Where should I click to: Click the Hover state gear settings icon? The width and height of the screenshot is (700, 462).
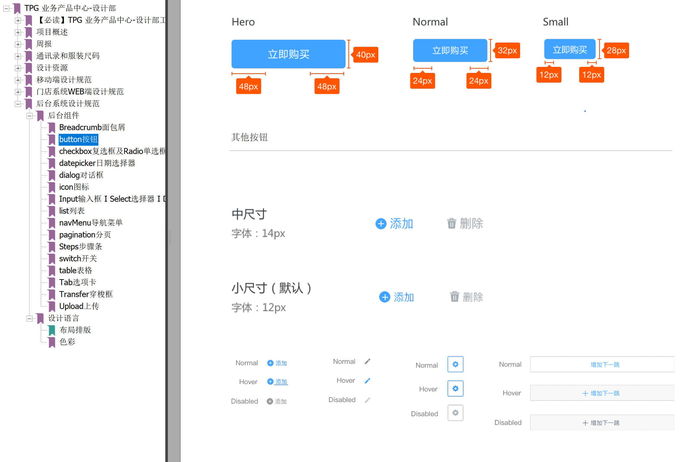coord(455,388)
